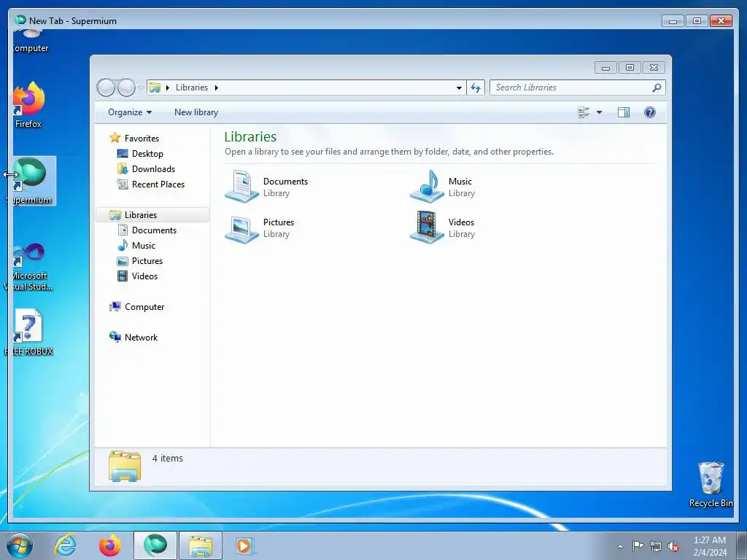747x560 pixels.
Task: Select Music in the navigation tree
Action: coord(144,245)
